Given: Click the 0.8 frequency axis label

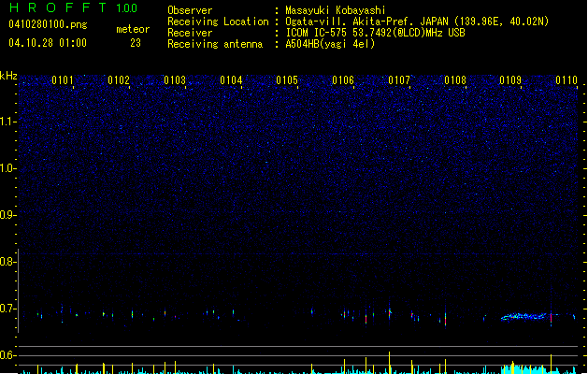Looking at the screenshot, I should tap(8, 262).
